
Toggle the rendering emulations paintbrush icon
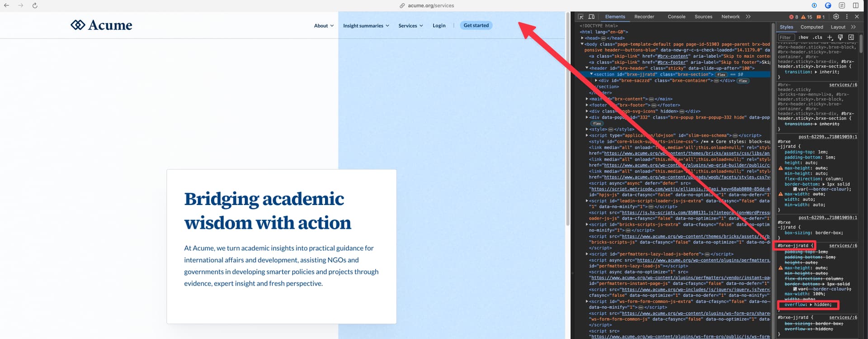point(840,38)
